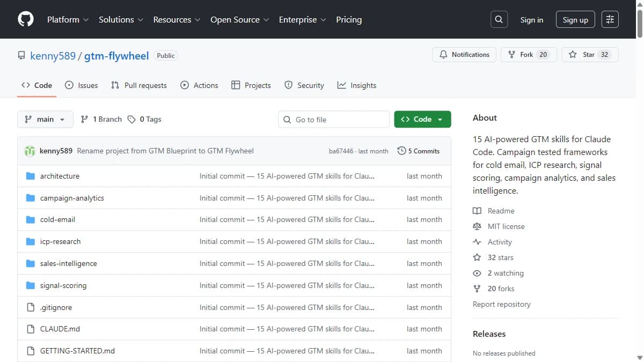This screenshot has height=362, width=644.
Task: Open the gtm-flywheel repository link
Action: tap(116, 56)
